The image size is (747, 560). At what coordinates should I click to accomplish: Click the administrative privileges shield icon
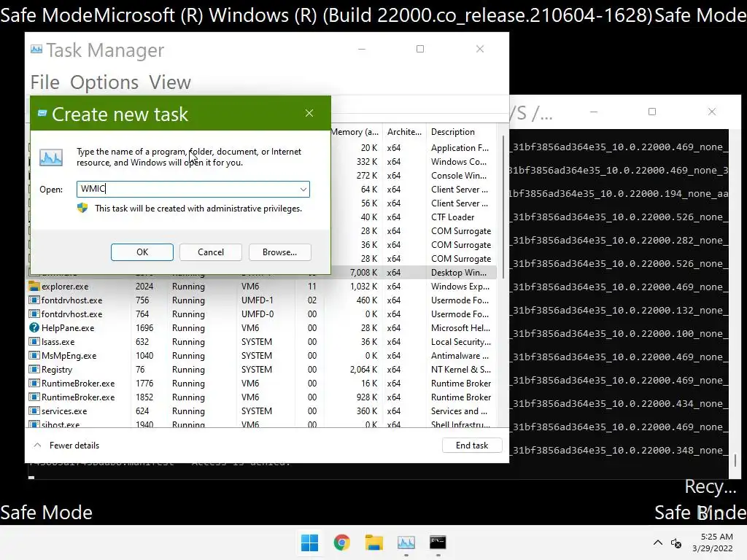point(82,208)
